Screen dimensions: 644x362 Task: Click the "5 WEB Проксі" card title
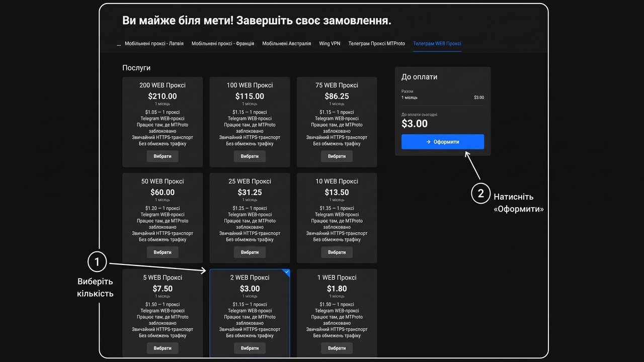163,278
